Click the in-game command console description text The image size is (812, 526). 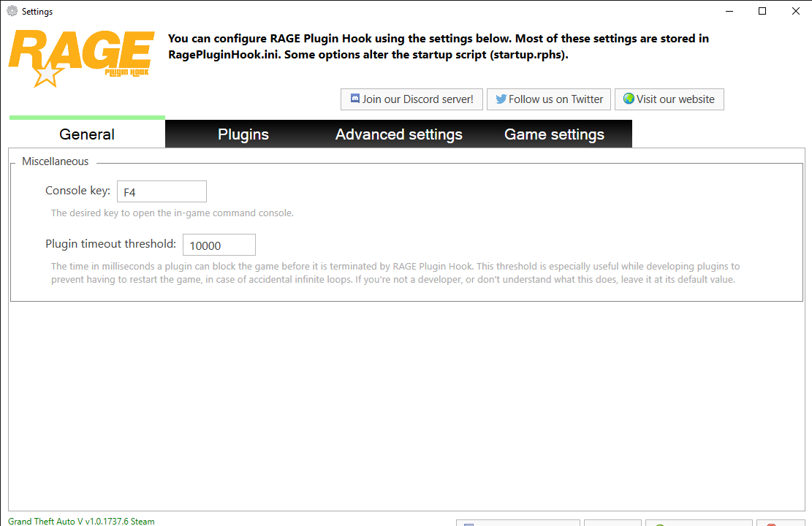(x=172, y=213)
